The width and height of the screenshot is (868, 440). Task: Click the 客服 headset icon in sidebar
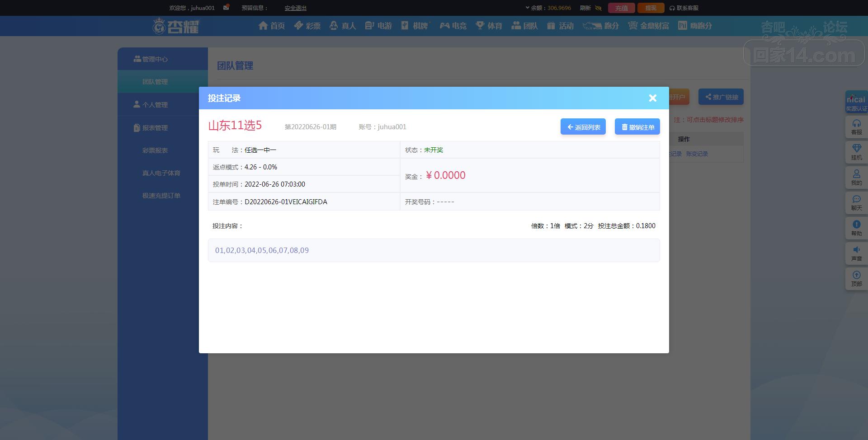coord(856,127)
